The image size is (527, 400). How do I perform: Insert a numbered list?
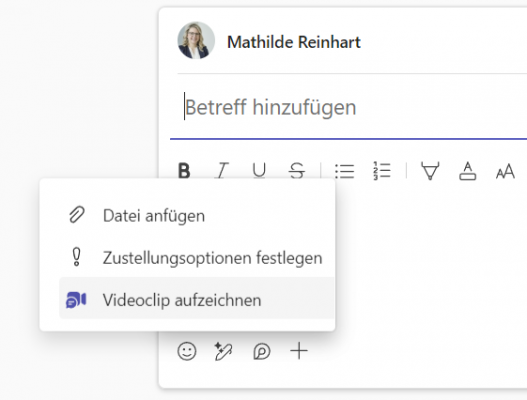coord(382,171)
